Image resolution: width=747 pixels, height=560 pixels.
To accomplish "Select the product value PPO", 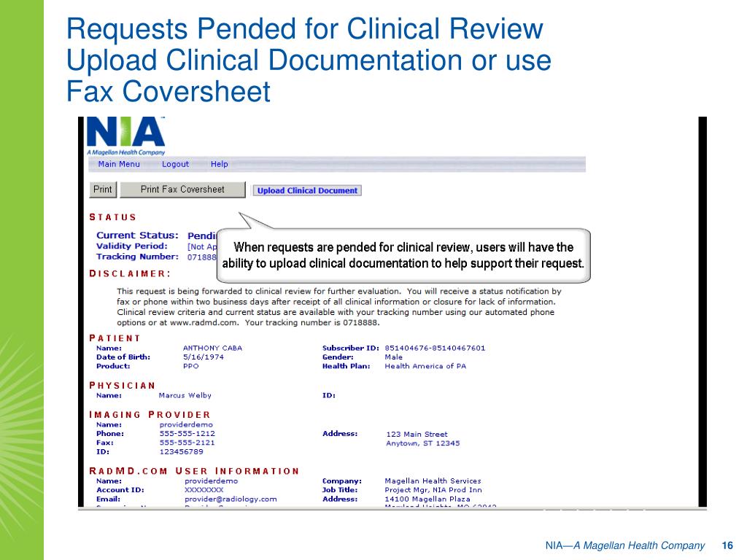I will pyautogui.click(x=190, y=366).
